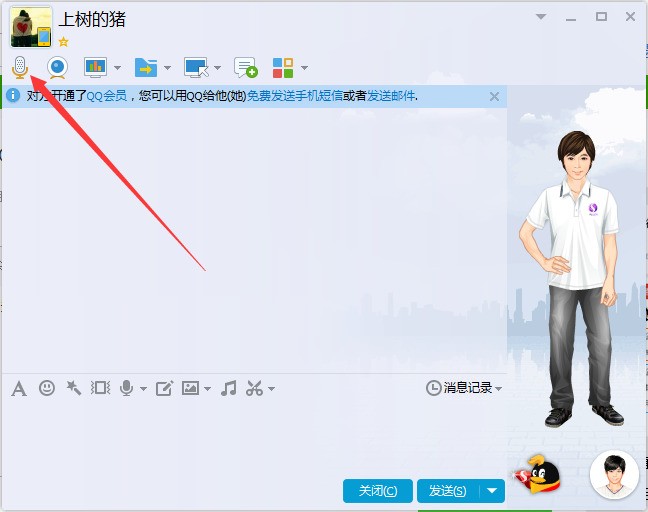648x512 pixels.
Task: Open contact avatar of 上树的猪
Action: tap(31, 27)
